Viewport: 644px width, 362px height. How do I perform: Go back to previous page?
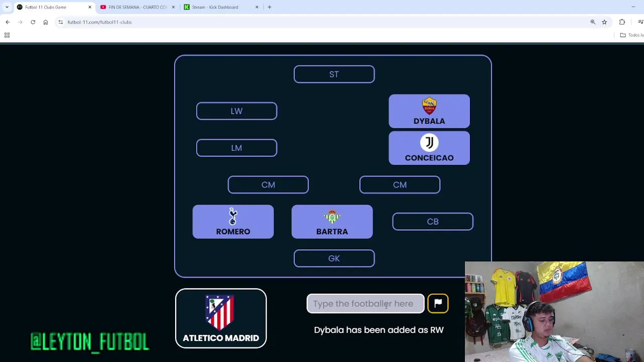(8, 22)
